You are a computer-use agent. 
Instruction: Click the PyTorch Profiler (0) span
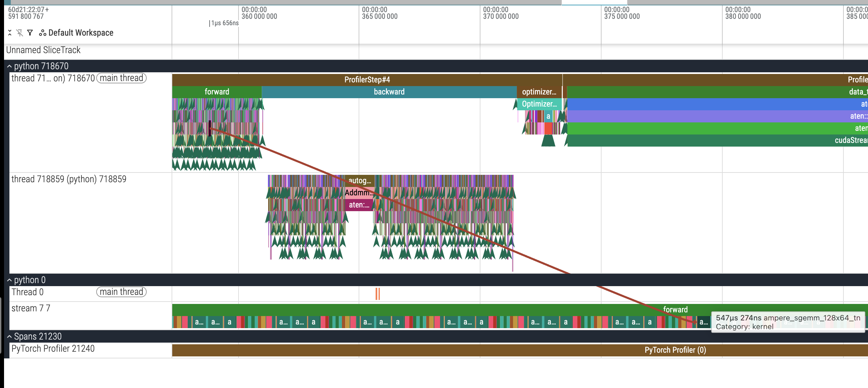(x=675, y=350)
